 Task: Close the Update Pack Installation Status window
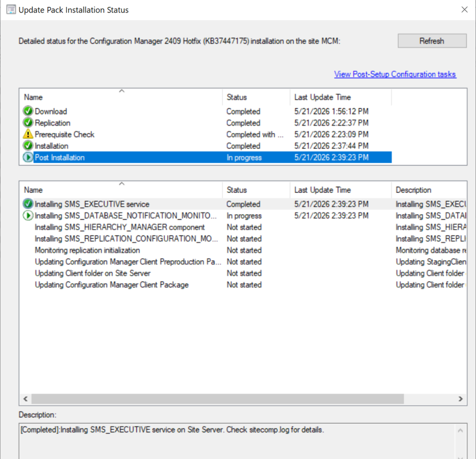click(x=464, y=10)
